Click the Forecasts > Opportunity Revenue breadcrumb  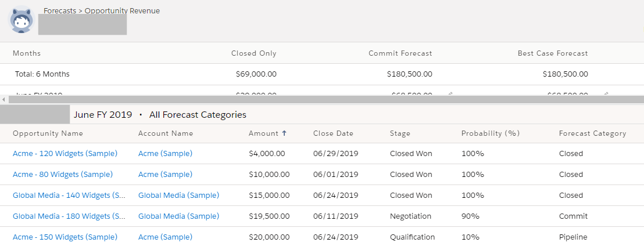pyautogui.click(x=102, y=10)
